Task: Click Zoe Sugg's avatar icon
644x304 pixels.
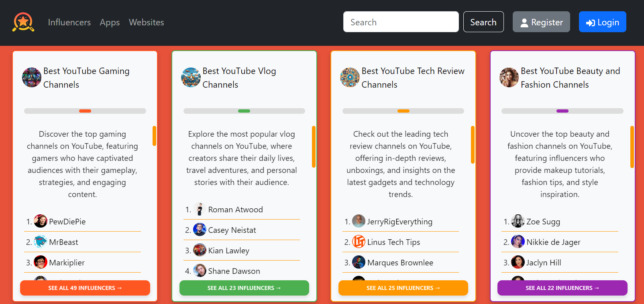Action: 518,221
